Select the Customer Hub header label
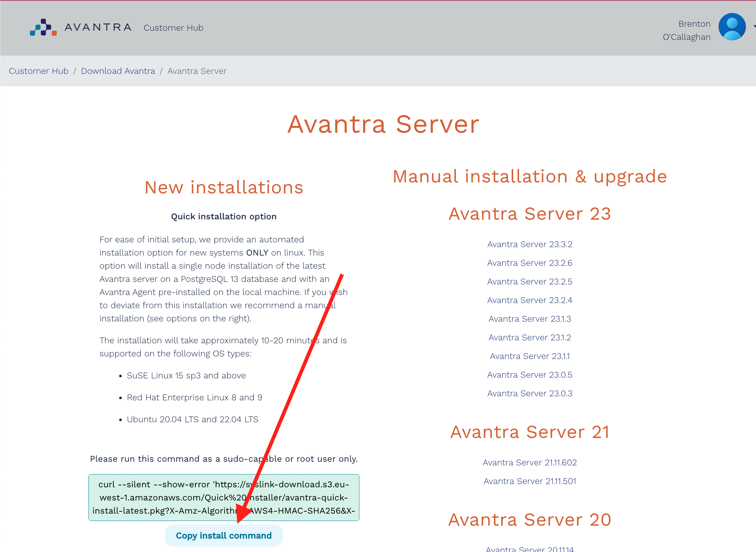This screenshot has width=756, height=552. pyautogui.click(x=173, y=27)
